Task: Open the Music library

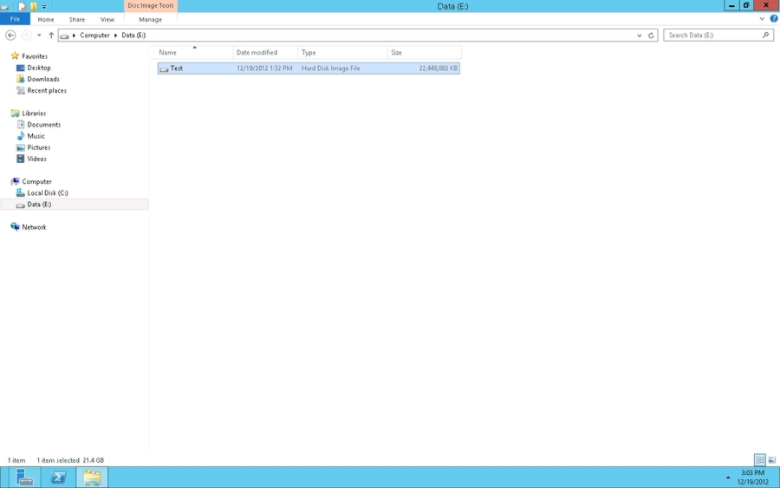Action: pyautogui.click(x=36, y=136)
